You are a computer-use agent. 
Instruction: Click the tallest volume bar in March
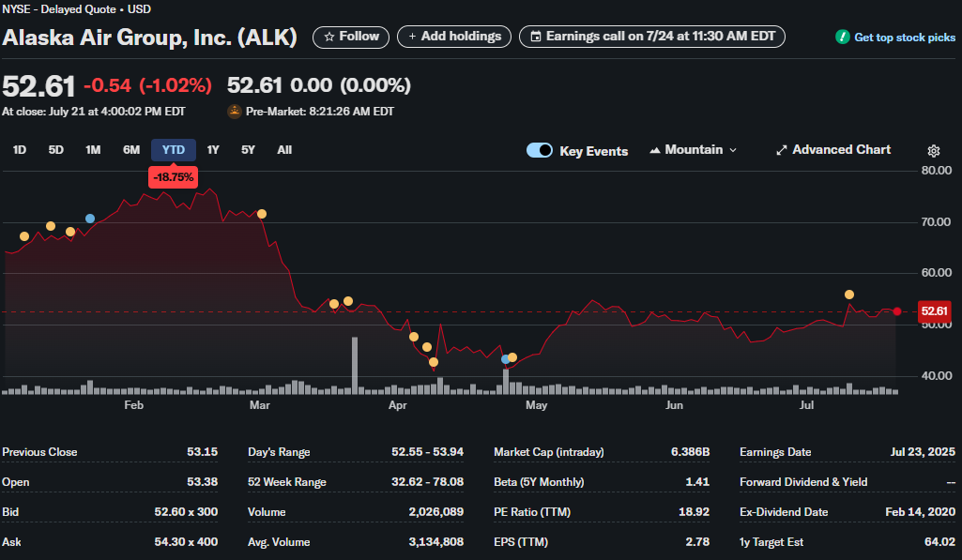coord(355,365)
